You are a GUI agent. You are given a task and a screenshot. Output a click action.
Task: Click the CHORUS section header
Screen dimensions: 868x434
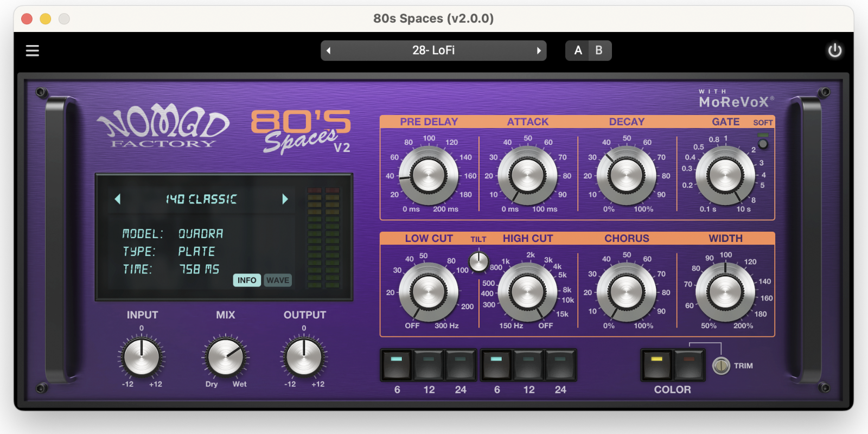click(627, 238)
